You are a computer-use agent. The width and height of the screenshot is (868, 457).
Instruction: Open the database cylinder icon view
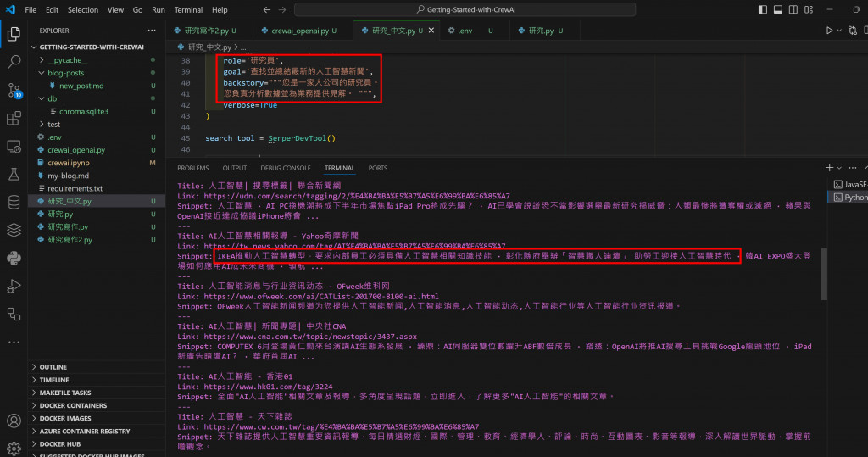click(14, 202)
